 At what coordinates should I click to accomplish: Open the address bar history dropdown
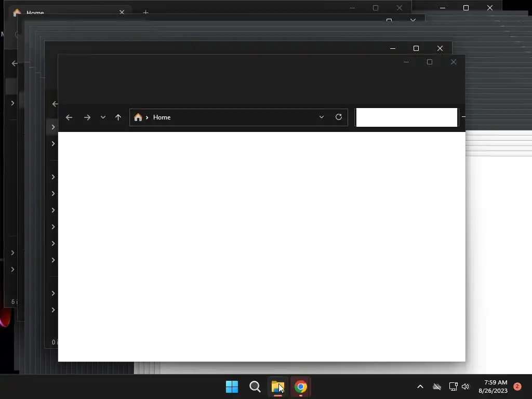(321, 117)
